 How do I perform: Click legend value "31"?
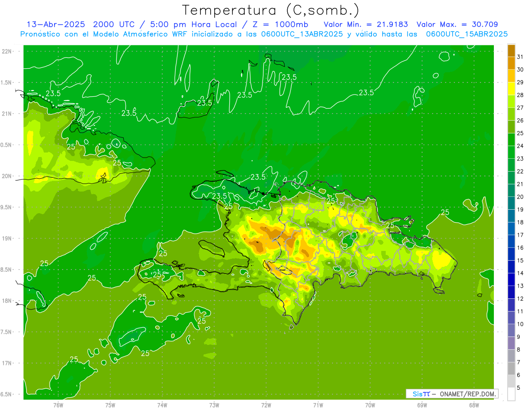520,57
